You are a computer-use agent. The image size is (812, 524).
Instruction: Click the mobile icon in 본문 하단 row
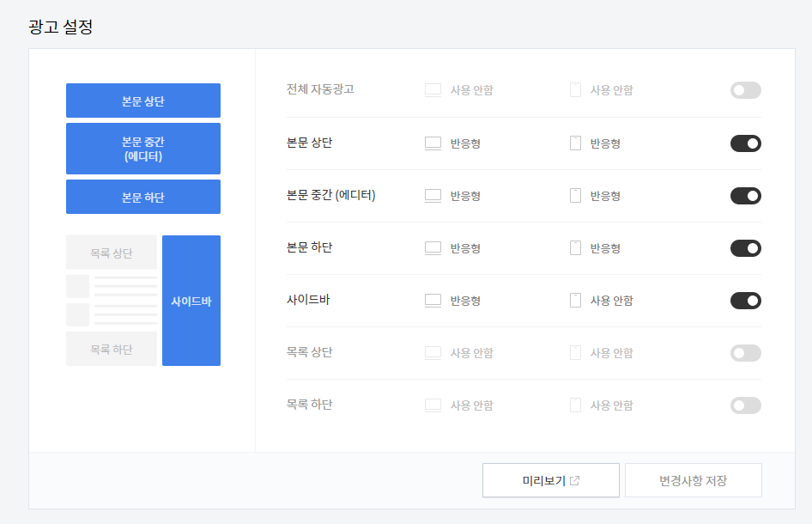575,247
